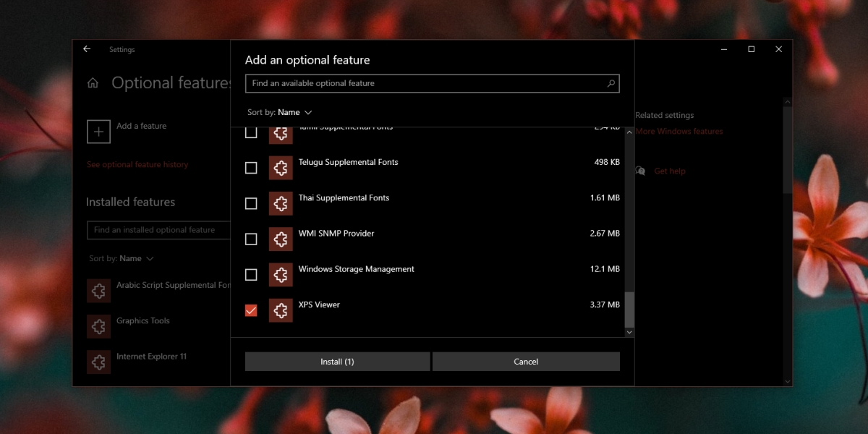Click the Settings window scroll down arrow
The height and width of the screenshot is (434, 868).
(x=788, y=381)
